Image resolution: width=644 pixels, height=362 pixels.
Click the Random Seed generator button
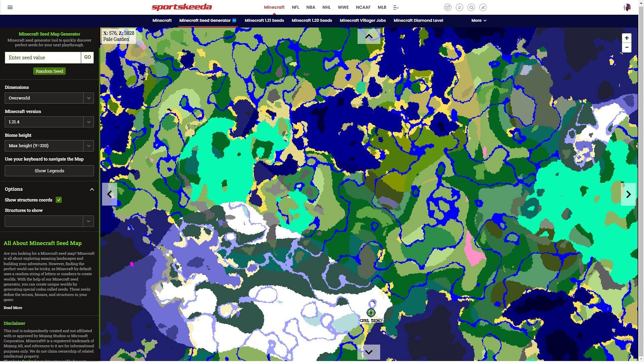click(x=49, y=71)
